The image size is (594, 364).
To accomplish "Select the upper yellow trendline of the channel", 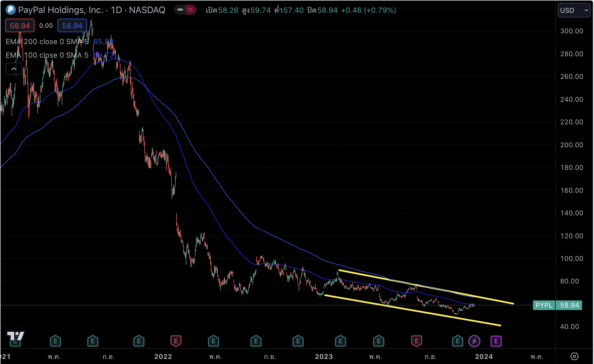I will 426,287.
